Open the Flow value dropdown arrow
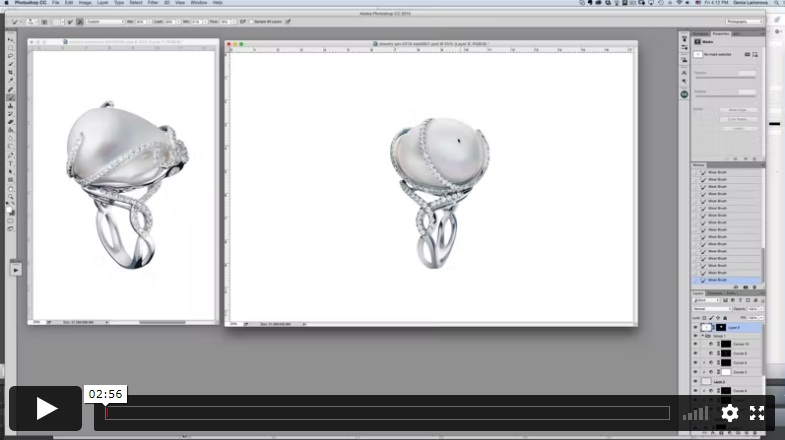This screenshot has width=785, height=440. pos(233,22)
